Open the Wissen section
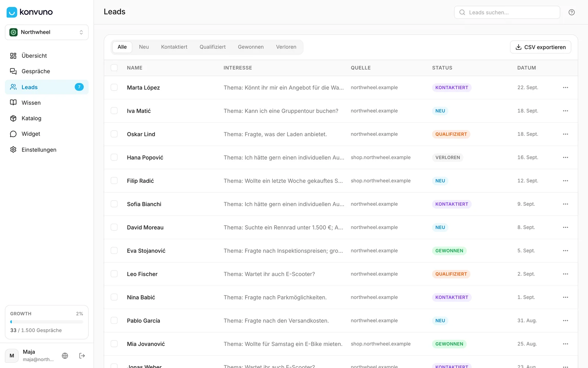Viewport: 588px width, 368px height. click(x=47, y=103)
